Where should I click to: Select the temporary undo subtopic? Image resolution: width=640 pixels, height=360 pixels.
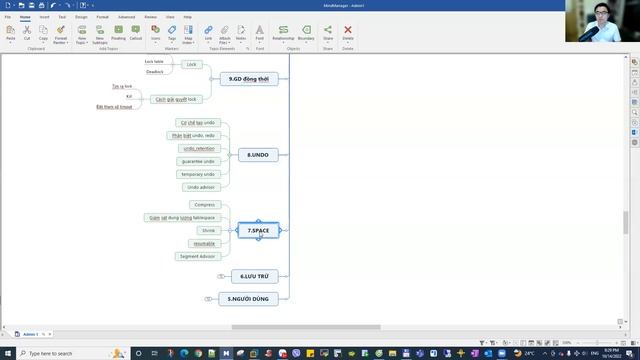[198, 174]
